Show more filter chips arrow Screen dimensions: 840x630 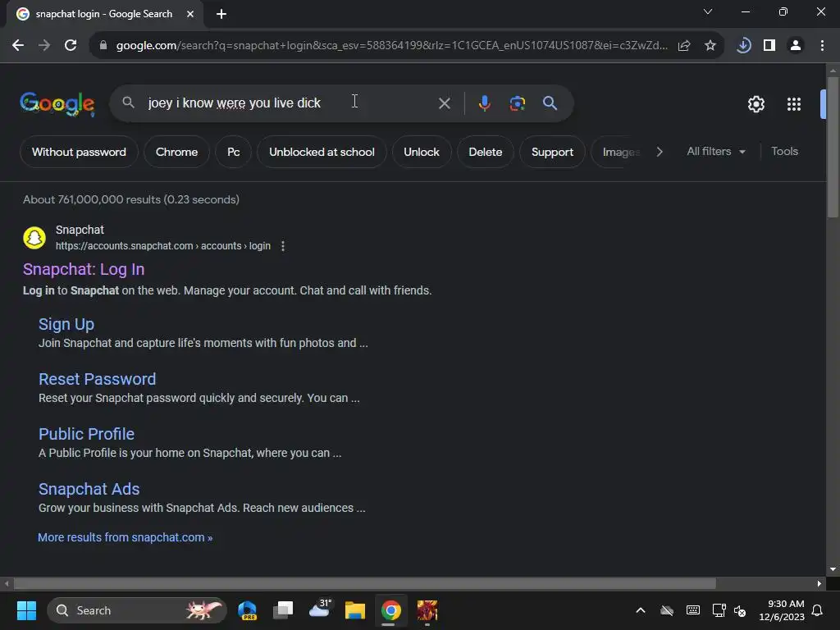click(x=660, y=152)
